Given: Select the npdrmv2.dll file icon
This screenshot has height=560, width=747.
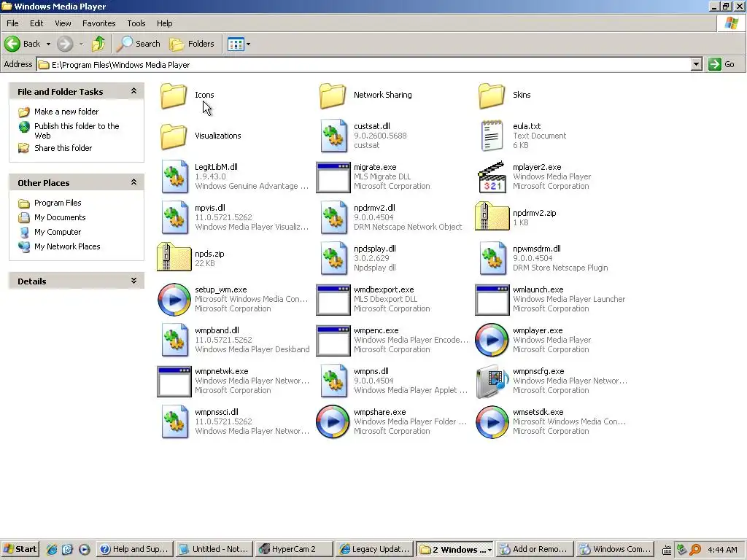Looking at the screenshot, I should pos(333,217).
